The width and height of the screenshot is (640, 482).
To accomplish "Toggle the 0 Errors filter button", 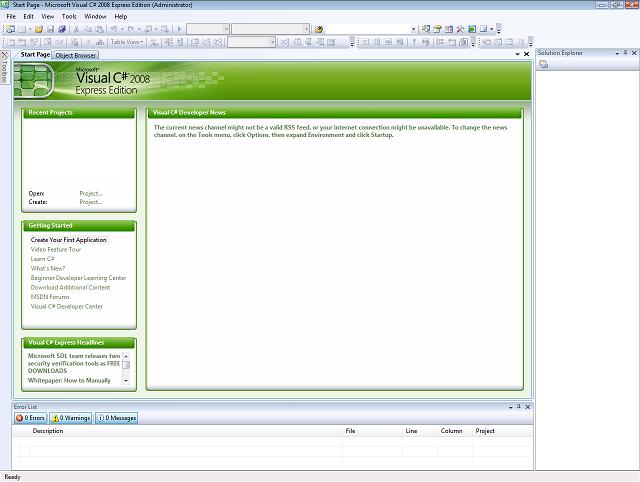I will (x=31, y=418).
